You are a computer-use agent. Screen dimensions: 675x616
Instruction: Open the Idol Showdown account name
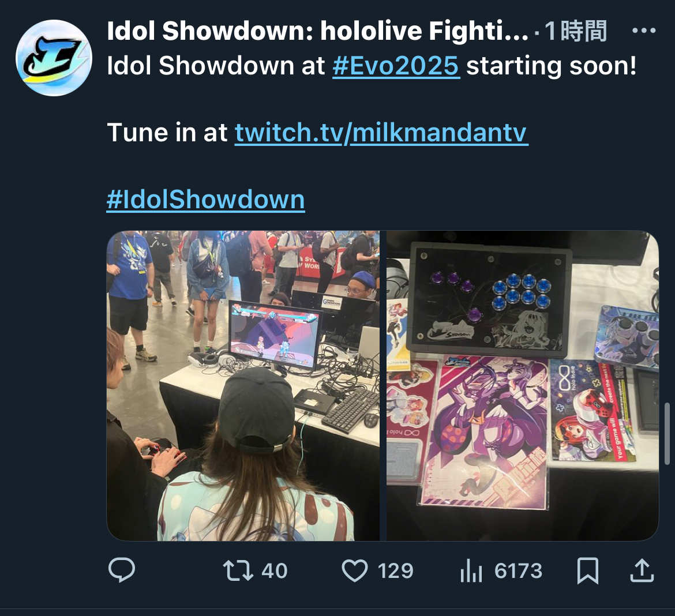pyautogui.click(x=317, y=31)
